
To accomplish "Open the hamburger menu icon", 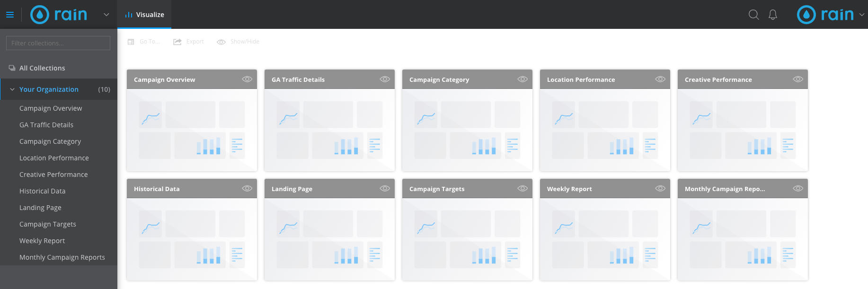I will click(x=10, y=15).
